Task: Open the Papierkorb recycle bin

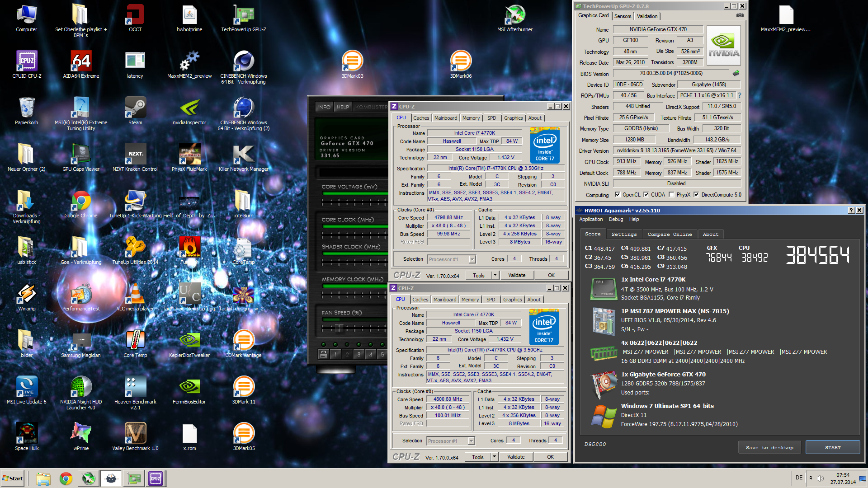Action: [27, 112]
